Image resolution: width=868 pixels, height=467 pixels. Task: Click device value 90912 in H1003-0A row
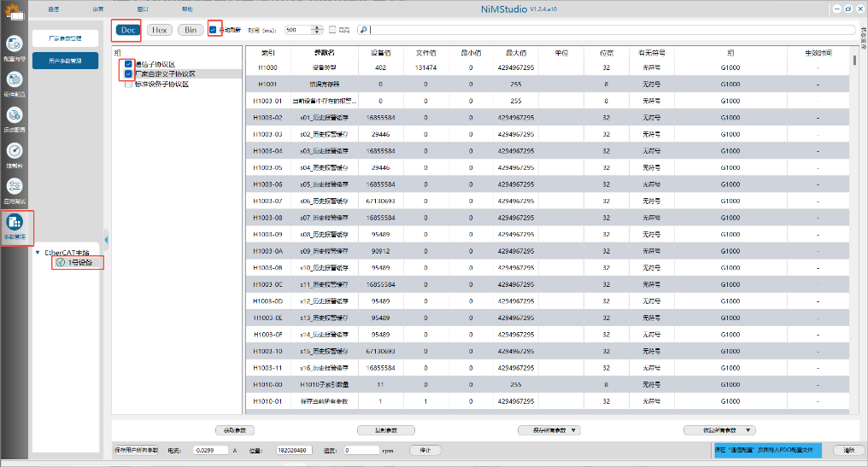tap(381, 251)
